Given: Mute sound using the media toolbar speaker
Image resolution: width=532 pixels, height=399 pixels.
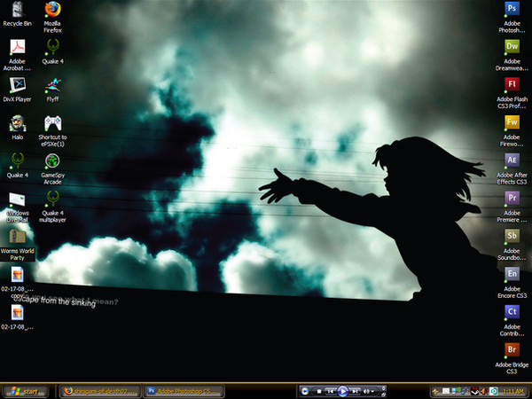Looking at the screenshot, I should coord(365,391).
